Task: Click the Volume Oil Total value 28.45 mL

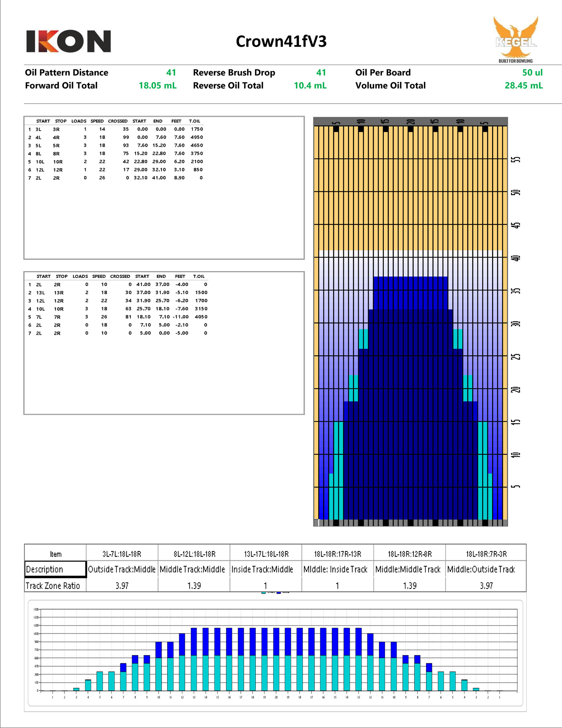Action: [x=523, y=86]
